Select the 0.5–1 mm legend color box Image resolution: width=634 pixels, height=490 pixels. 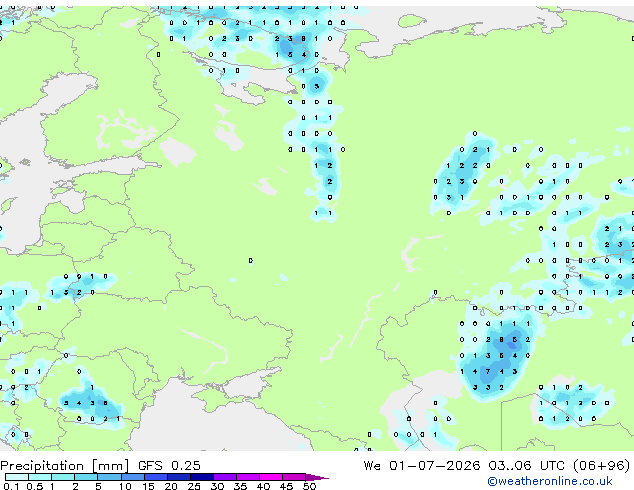(40, 477)
